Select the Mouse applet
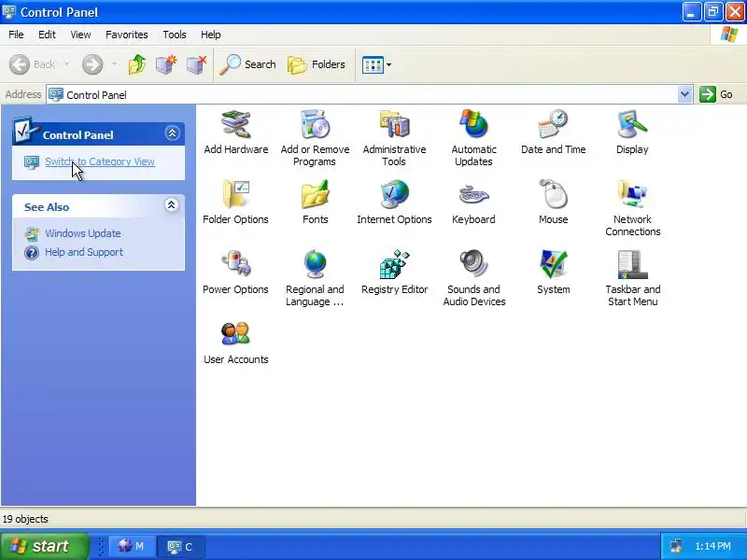This screenshot has height=560, width=747. click(553, 203)
